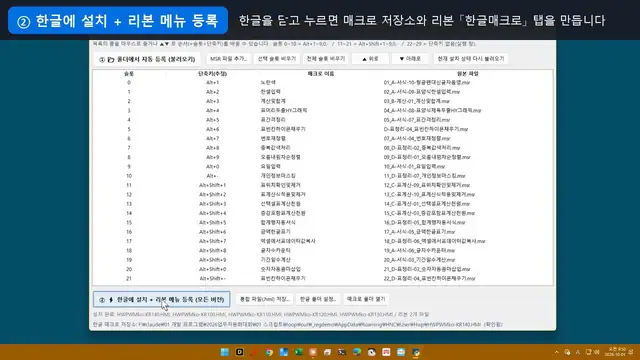The height and width of the screenshot is (360, 640).
Task: Move slot down with ▼ 아래로
Action: tap(410, 59)
